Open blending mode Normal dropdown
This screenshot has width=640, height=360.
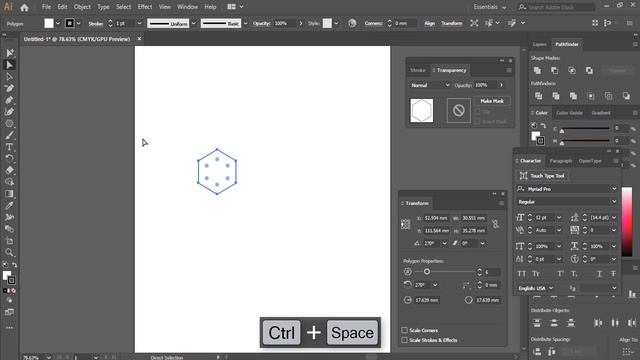(430, 85)
